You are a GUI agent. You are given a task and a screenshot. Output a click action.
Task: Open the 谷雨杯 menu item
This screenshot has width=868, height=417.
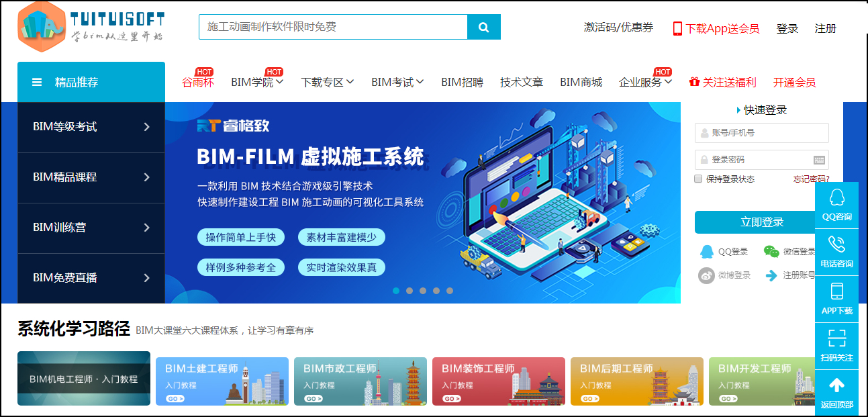tap(198, 82)
